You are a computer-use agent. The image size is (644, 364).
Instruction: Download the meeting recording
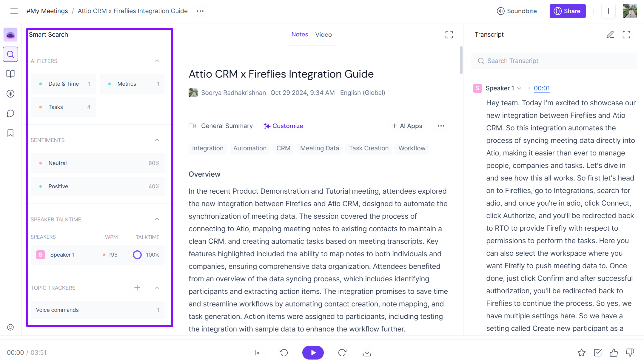tap(367, 352)
